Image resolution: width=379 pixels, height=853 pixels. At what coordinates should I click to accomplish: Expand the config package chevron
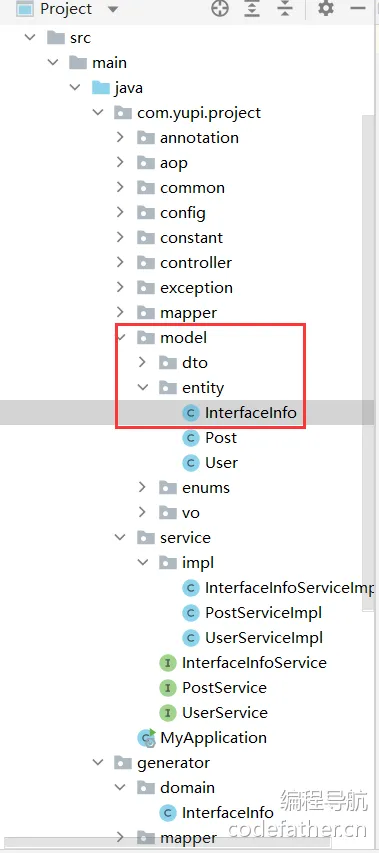coord(120,213)
